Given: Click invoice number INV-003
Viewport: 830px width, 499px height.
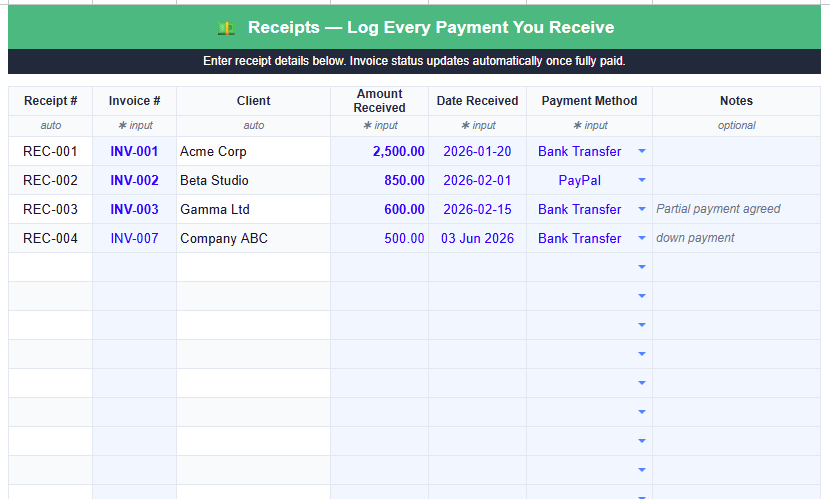Looking at the screenshot, I should point(134,210).
